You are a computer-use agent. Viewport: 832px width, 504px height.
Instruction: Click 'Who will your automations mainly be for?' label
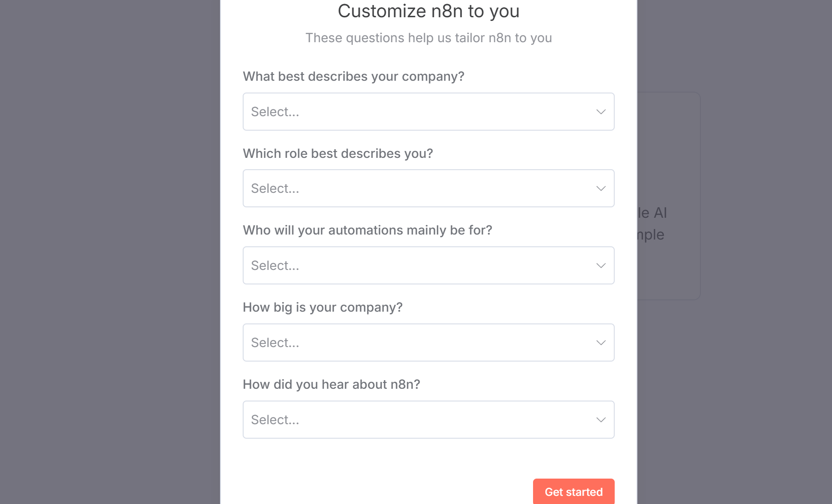click(x=367, y=230)
